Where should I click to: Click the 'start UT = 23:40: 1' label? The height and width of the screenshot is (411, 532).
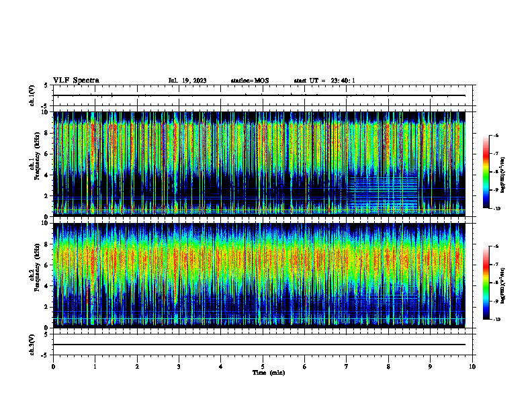[324, 81]
